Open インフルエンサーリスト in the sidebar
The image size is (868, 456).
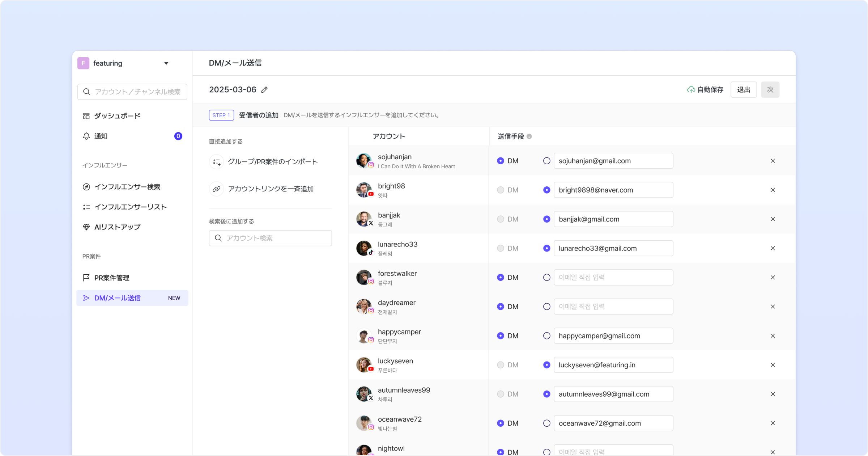tap(130, 207)
